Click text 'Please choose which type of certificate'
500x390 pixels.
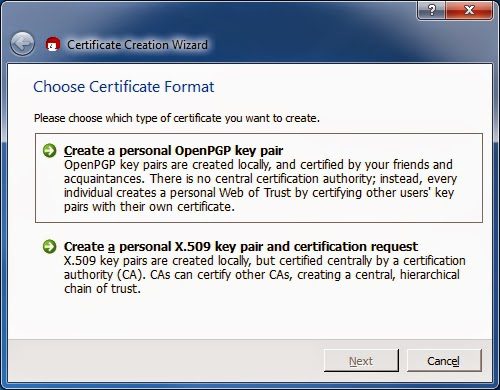point(128,118)
